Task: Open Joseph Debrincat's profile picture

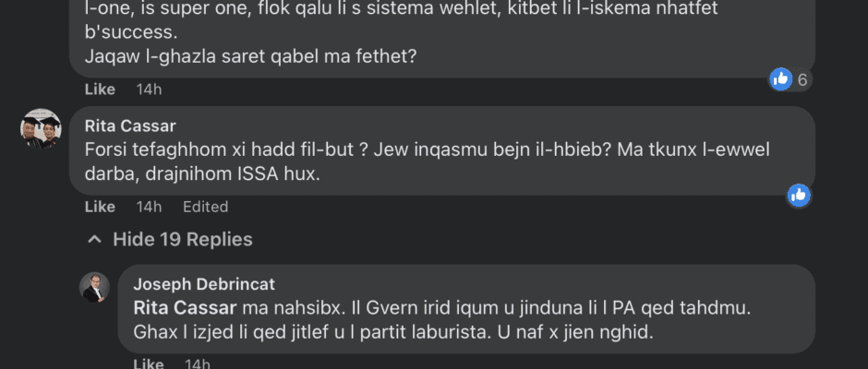Action: pyautogui.click(x=95, y=287)
